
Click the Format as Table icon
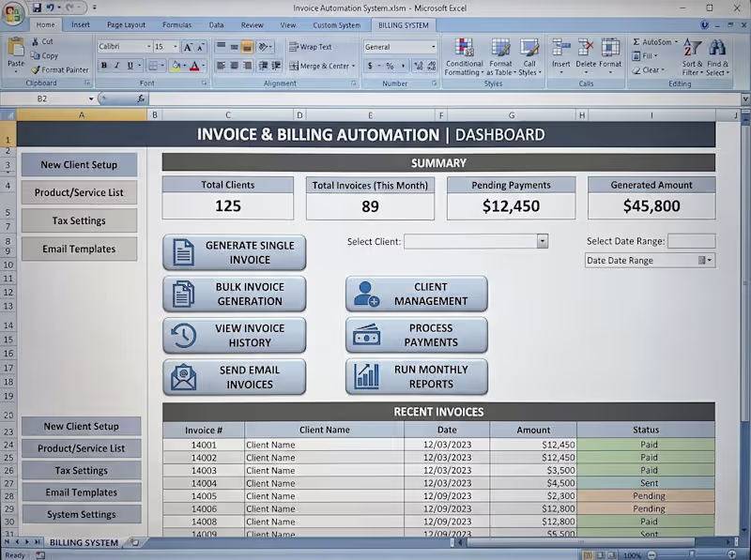pos(500,48)
